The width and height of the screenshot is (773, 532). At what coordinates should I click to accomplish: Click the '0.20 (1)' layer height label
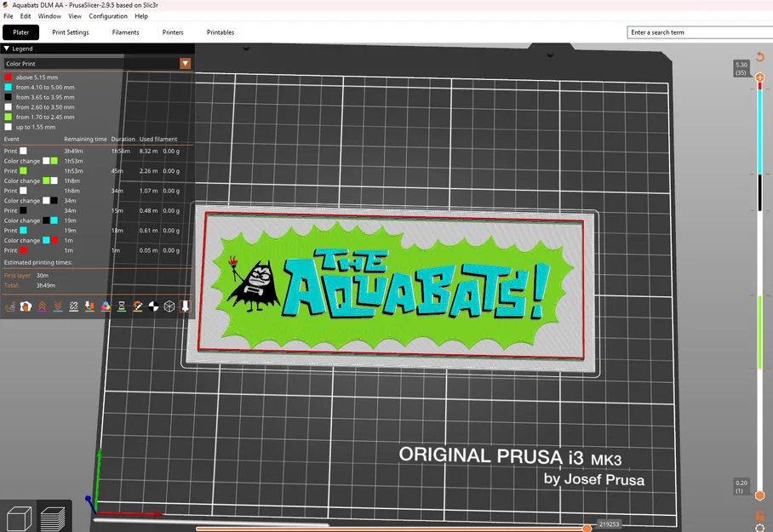[x=741, y=487]
